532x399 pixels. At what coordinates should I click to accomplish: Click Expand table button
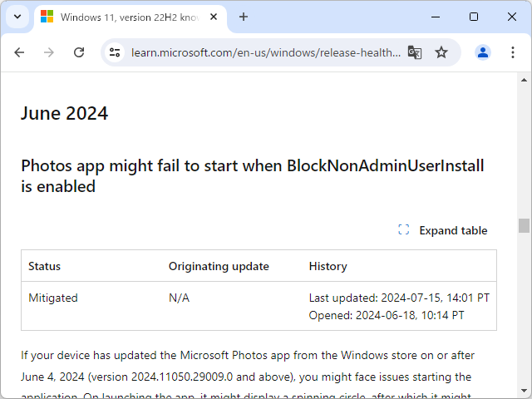pyautogui.click(x=443, y=230)
